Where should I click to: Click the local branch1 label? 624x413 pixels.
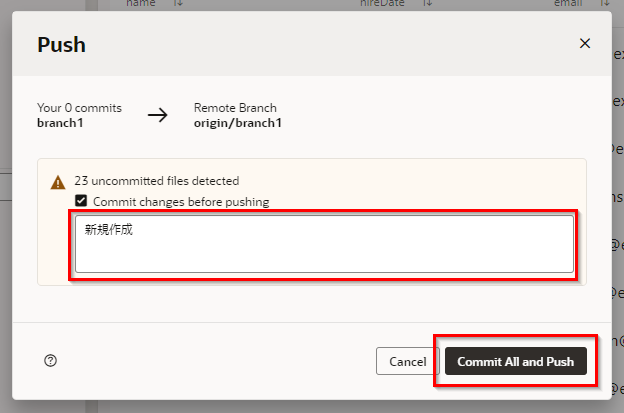tap(59, 122)
